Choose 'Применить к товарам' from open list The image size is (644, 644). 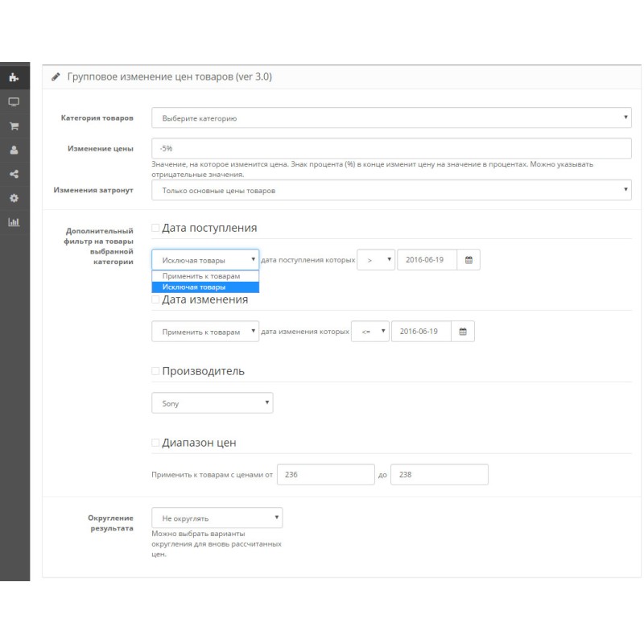[200, 276]
